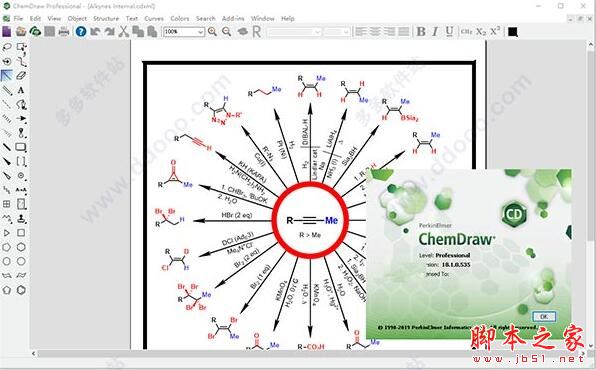Click the cloud upload toolbar icon

(35, 32)
